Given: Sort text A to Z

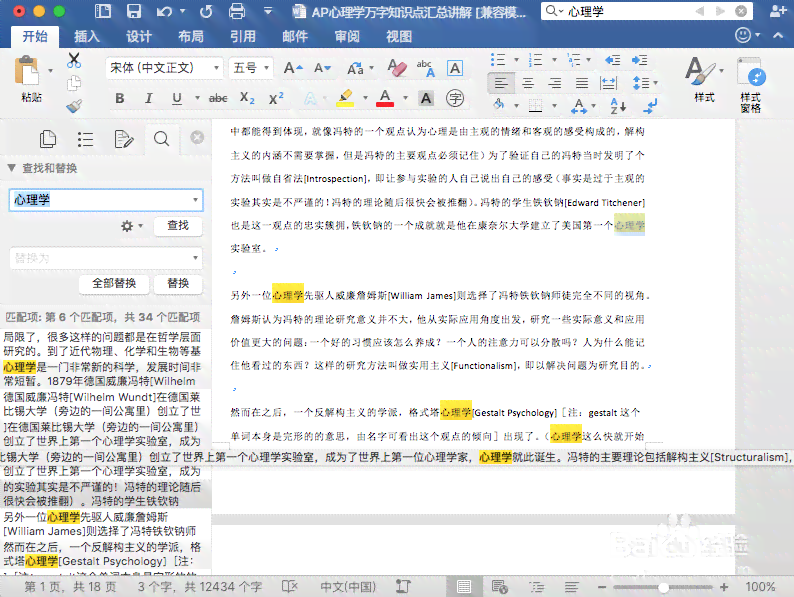Looking at the screenshot, I should click(618, 106).
